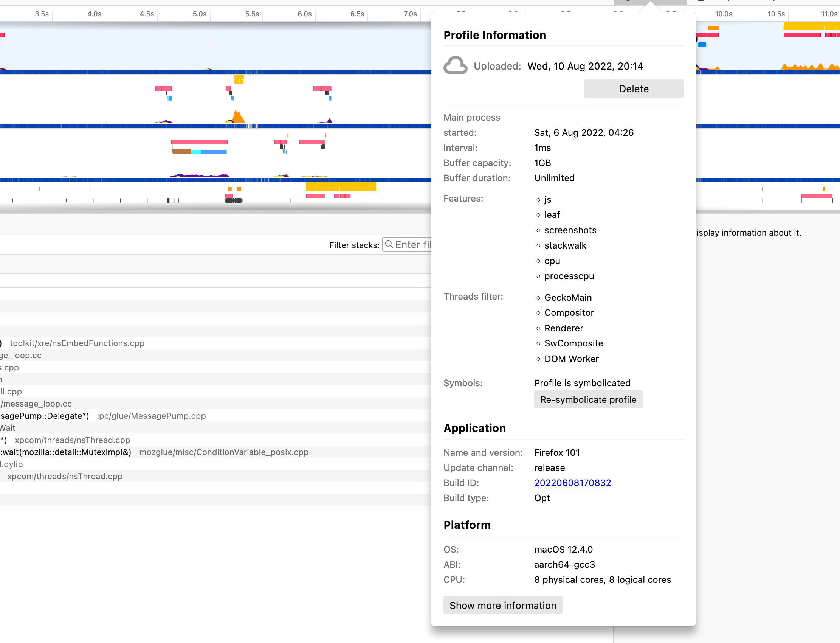
Task: Click the long pink marker in the third track
Action: pyautogui.click(x=199, y=142)
